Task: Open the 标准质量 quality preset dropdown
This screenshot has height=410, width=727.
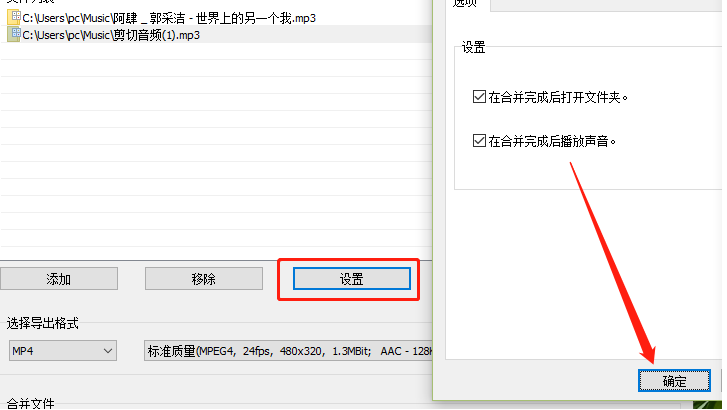Action: [288, 351]
